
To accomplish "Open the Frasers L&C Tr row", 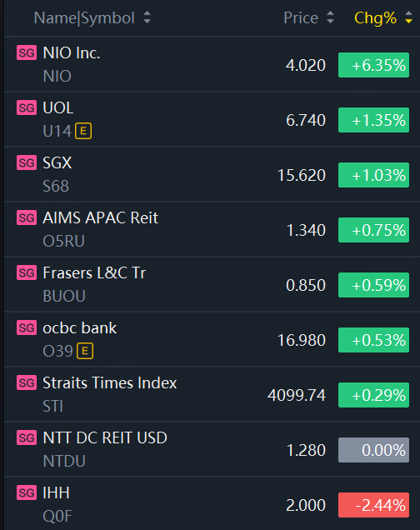I will [x=212, y=284].
